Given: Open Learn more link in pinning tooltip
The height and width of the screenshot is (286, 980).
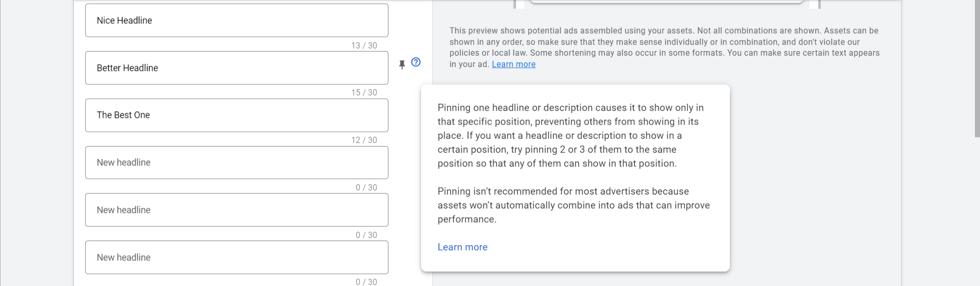Looking at the screenshot, I should (x=462, y=247).
